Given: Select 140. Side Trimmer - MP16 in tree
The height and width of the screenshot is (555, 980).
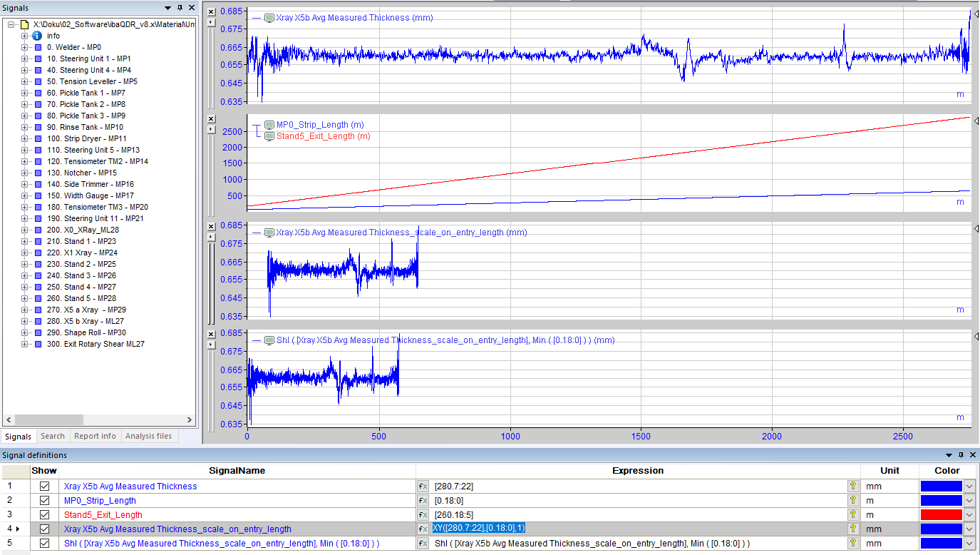Looking at the screenshot, I should (90, 184).
